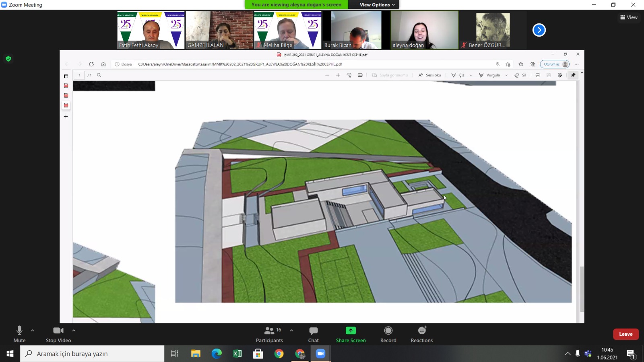Open the Reactions emoji menu
This screenshot has height=362, width=644.
coord(421,334)
